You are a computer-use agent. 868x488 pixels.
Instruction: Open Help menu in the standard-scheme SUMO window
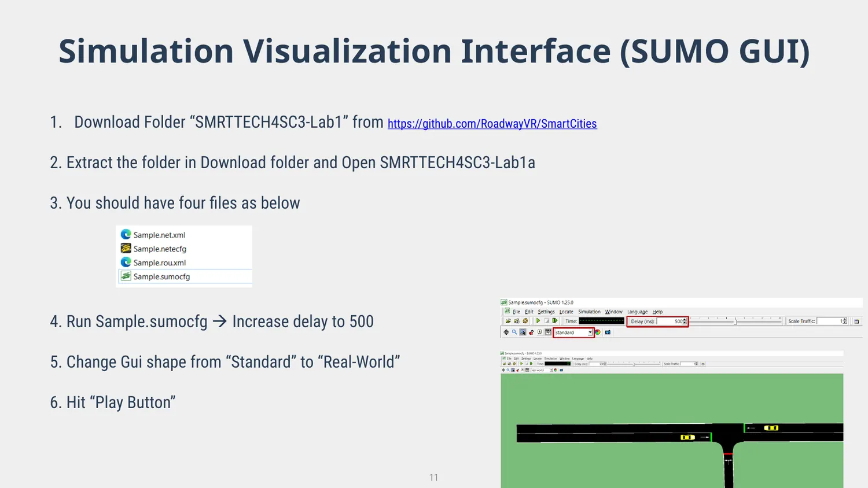[x=657, y=312]
